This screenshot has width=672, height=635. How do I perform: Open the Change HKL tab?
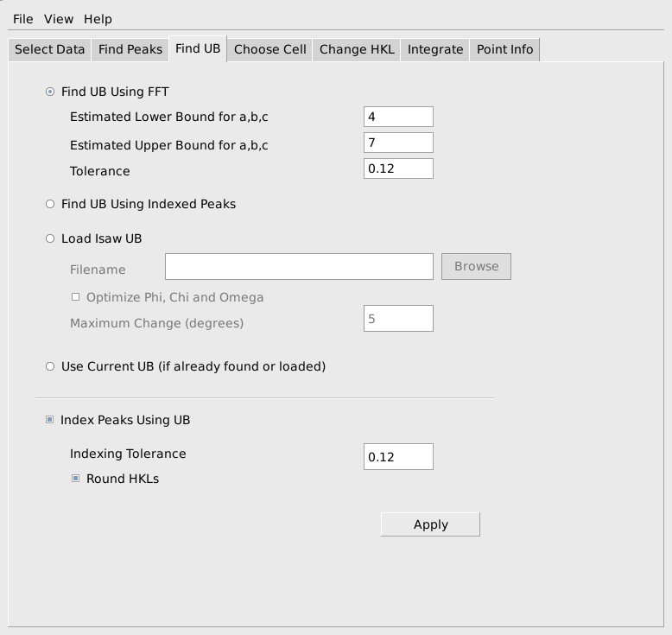pyautogui.click(x=357, y=49)
